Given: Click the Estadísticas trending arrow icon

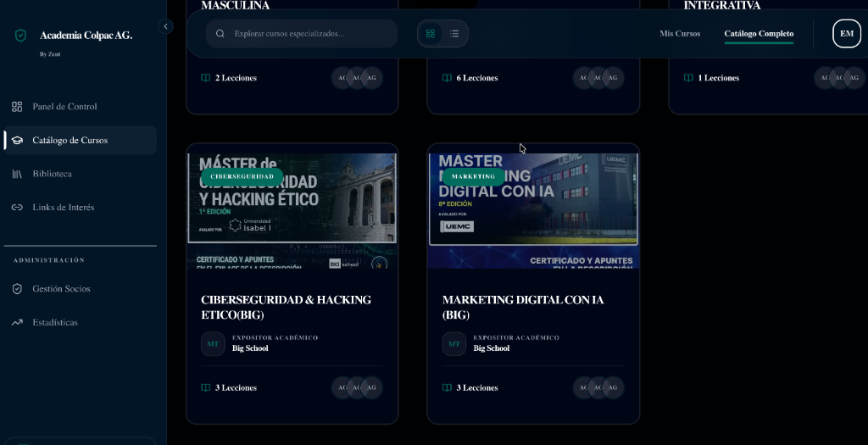Looking at the screenshot, I should pos(17,322).
